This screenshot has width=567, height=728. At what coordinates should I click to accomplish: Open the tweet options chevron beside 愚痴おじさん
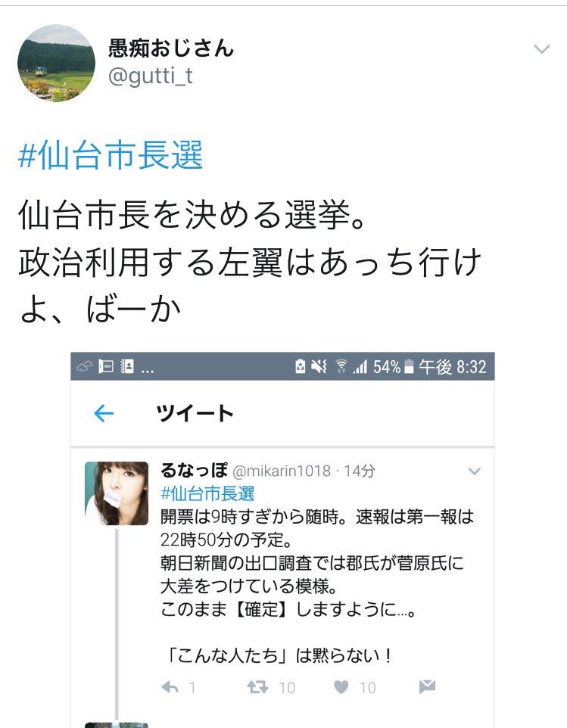[542, 48]
